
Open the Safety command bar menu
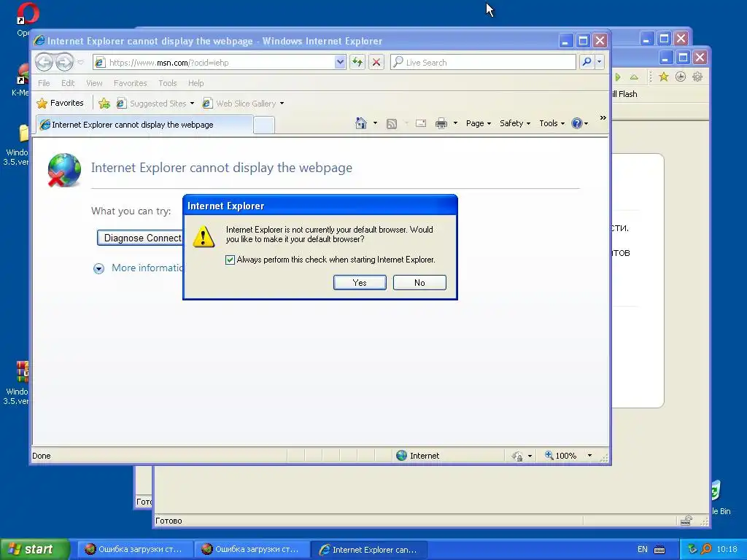coord(514,123)
